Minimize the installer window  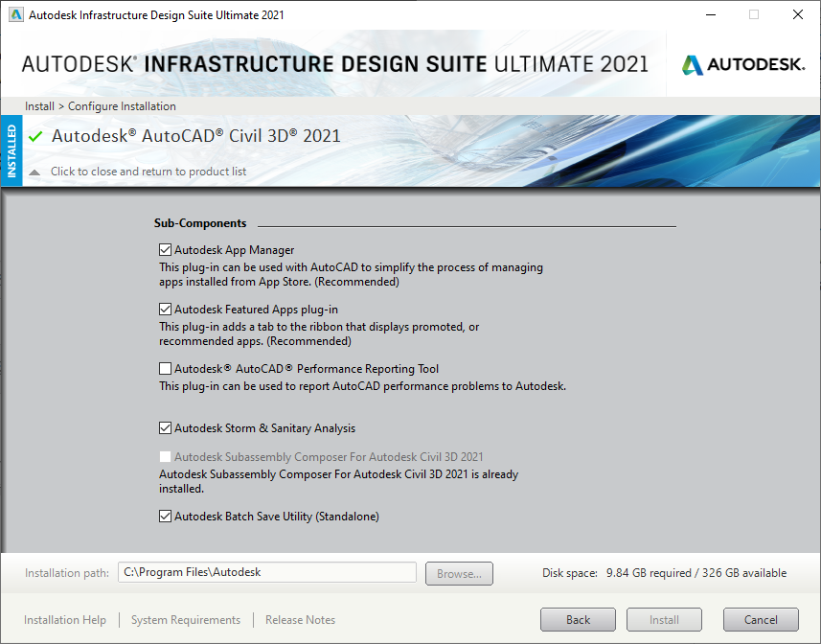click(x=711, y=14)
